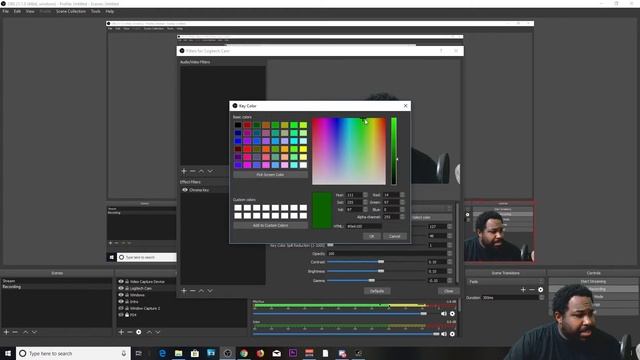640x360 pixels.
Task: Move Effect filter up
Action: (x=201, y=291)
